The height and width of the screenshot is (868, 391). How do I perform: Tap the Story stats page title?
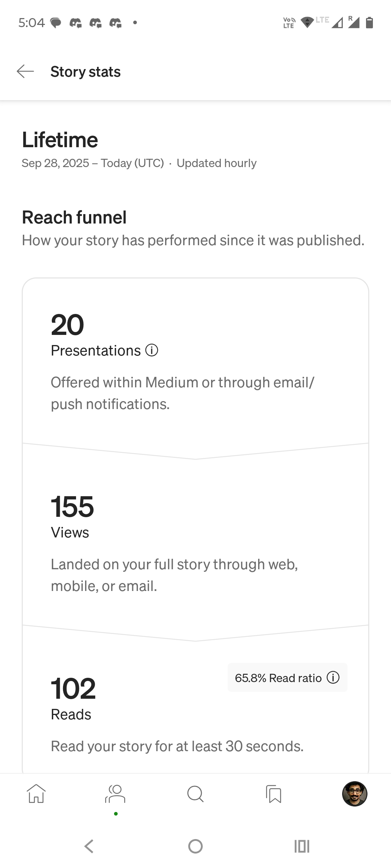85,72
